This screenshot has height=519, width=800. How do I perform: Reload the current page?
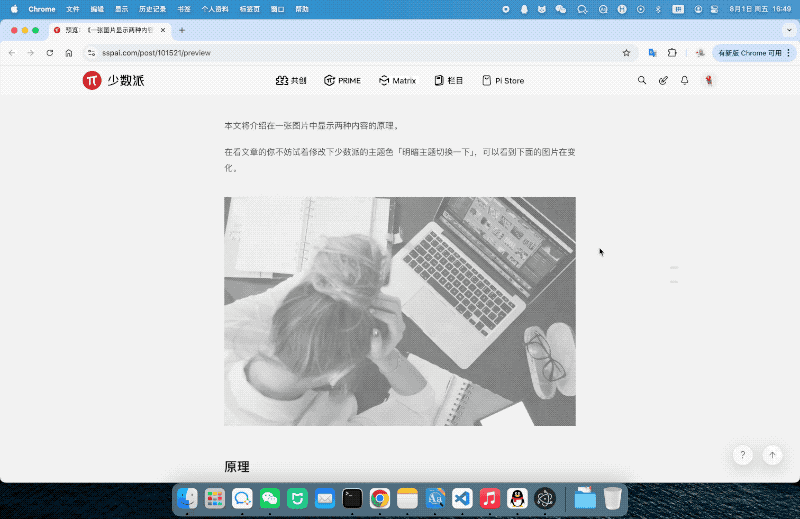pos(49,53)
